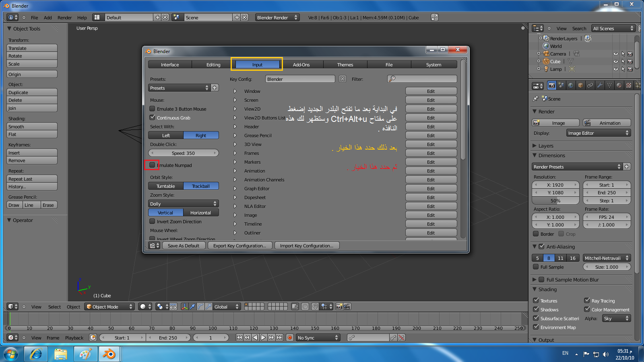Open Object Data triangle tab
The image size is (644, 362).
click(x=609, y=85)
